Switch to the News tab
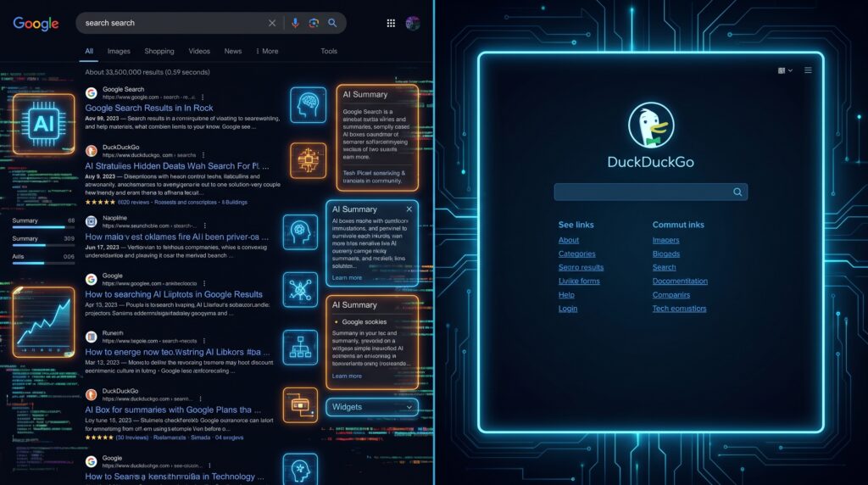Screen dimensions: 868x485 [x=233, y=51]
